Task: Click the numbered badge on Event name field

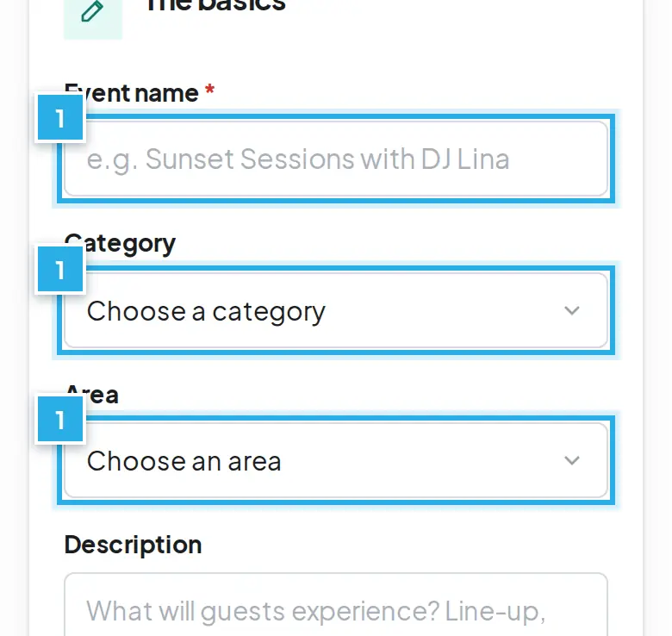Action: [x=60, y=117]
